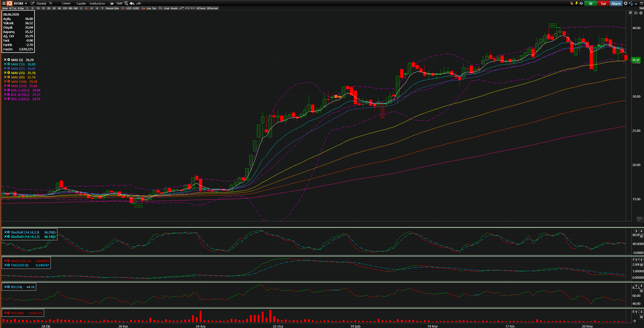The width and height of the screenshot is (644, 328).
Task: Click the yellow lightning bolt icon
Action: click(x=576, y=3)
